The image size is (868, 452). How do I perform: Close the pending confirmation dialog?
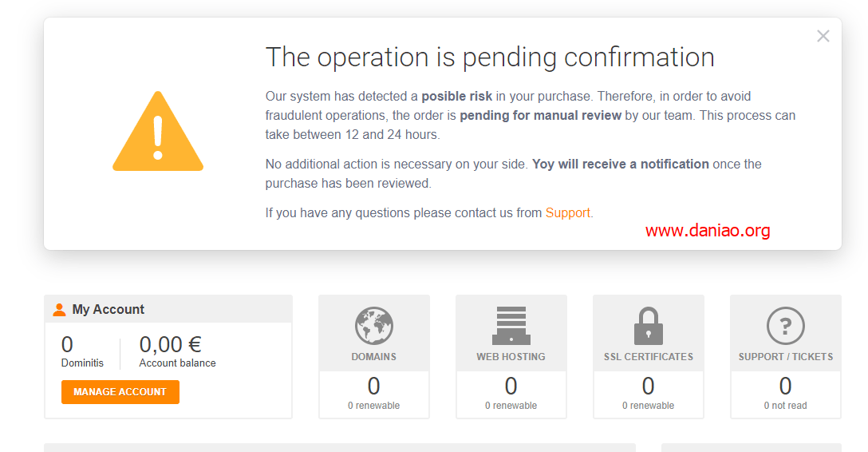click(x=823, y=36)
